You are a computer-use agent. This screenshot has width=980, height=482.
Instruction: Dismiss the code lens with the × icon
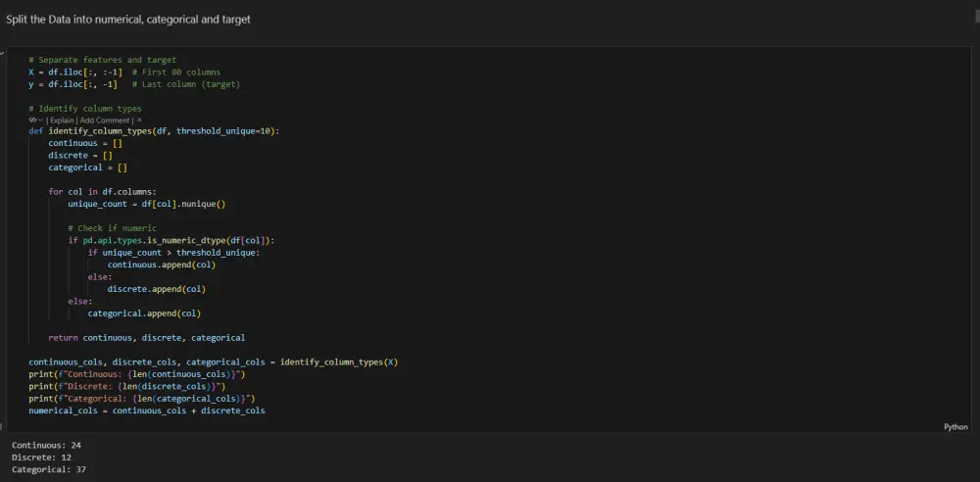[x=139, y=120]
